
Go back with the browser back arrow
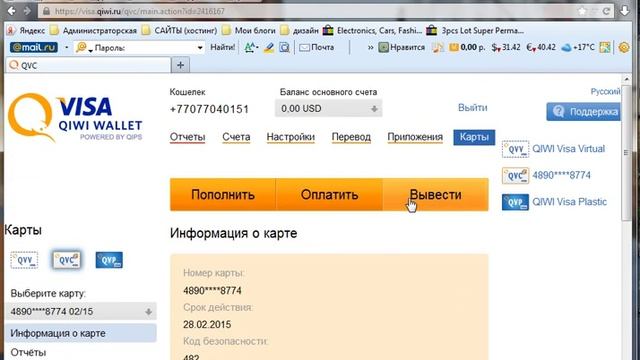[x=11, y=11]
